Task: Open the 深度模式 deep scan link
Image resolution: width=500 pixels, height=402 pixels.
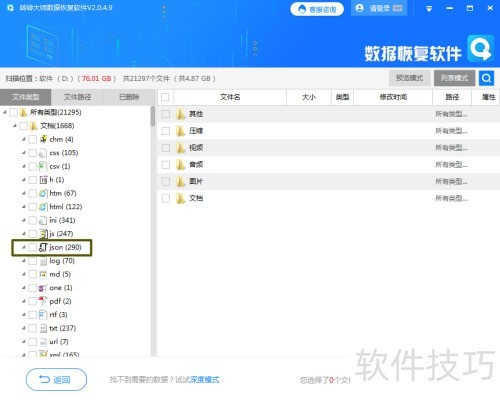Action: click(x=205, y=379)
